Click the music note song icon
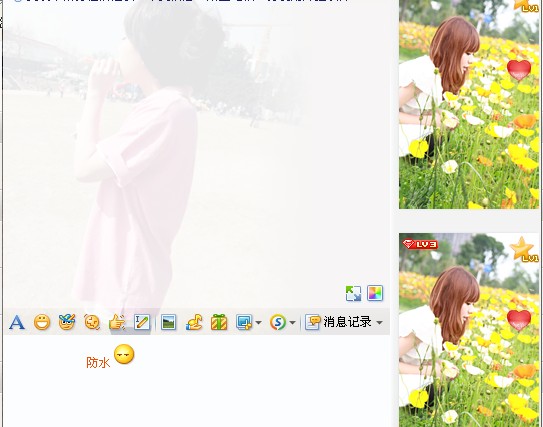Image resolution: width=543 pixels, height=427 pixels. click(194, 322)
